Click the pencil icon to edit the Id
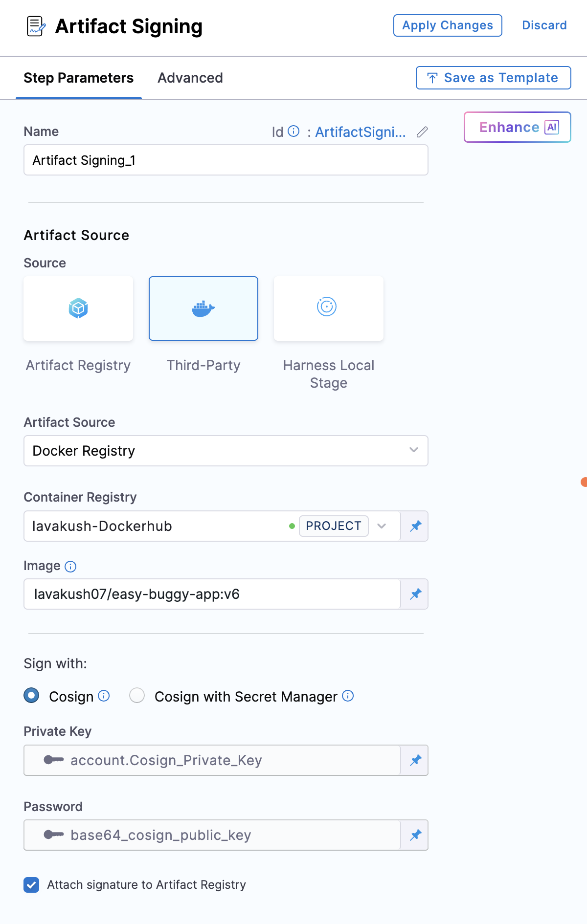 pyautogui.click(x=422, y=132)
